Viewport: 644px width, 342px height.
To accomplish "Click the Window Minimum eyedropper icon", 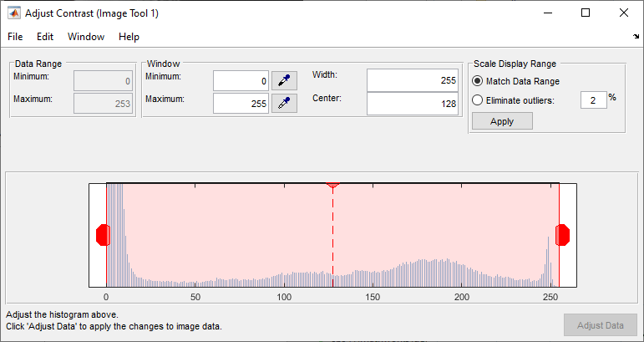I will 284,81.
